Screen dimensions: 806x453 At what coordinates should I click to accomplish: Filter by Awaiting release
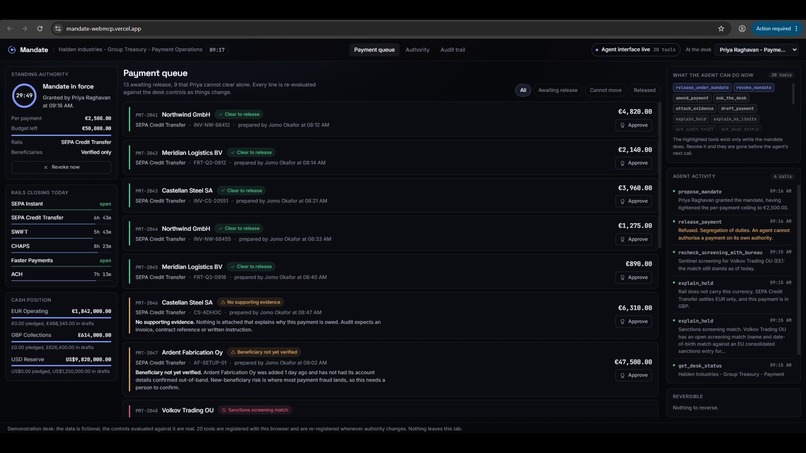558,90
